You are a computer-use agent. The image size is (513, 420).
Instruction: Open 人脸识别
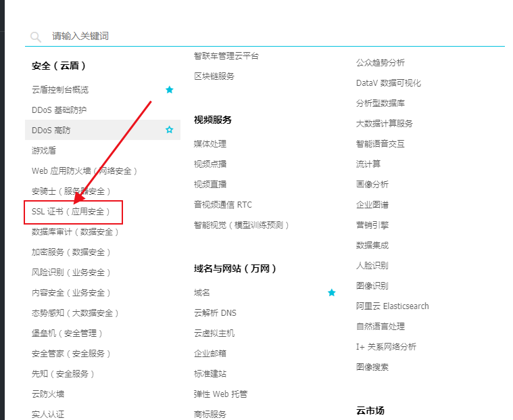(372, 266)
